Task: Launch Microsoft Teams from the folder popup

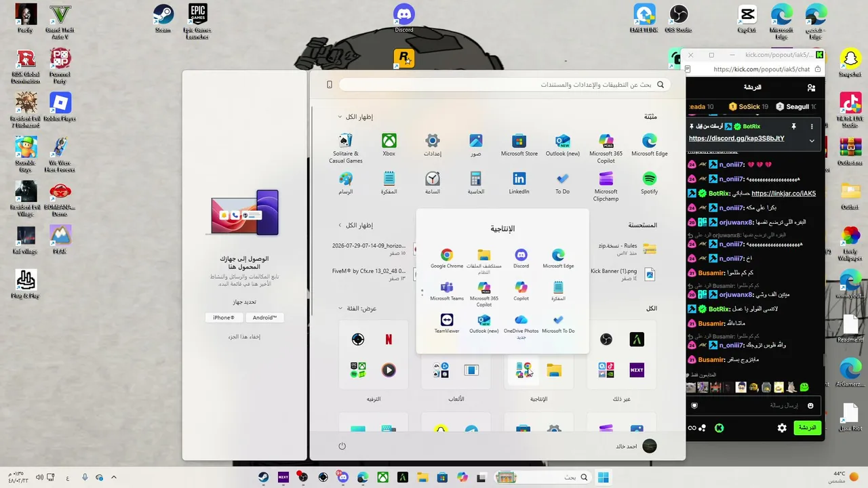Action: pos(447,291)
